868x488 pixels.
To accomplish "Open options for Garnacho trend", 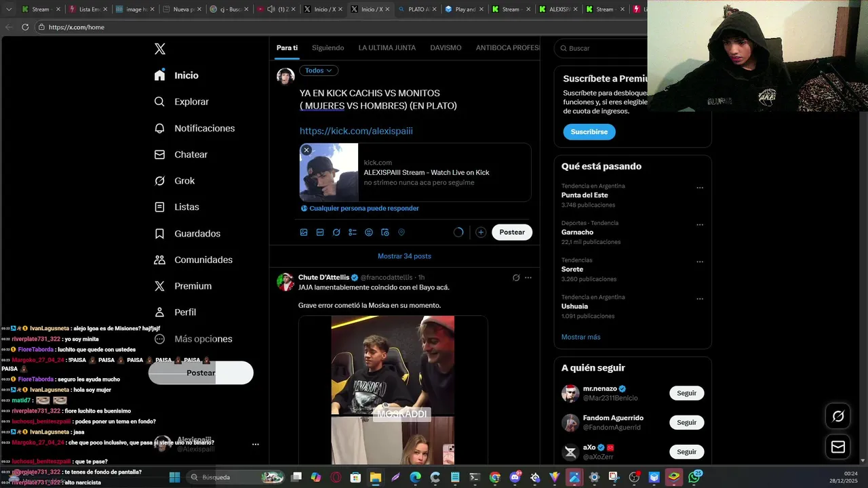I will coord(700,225).
